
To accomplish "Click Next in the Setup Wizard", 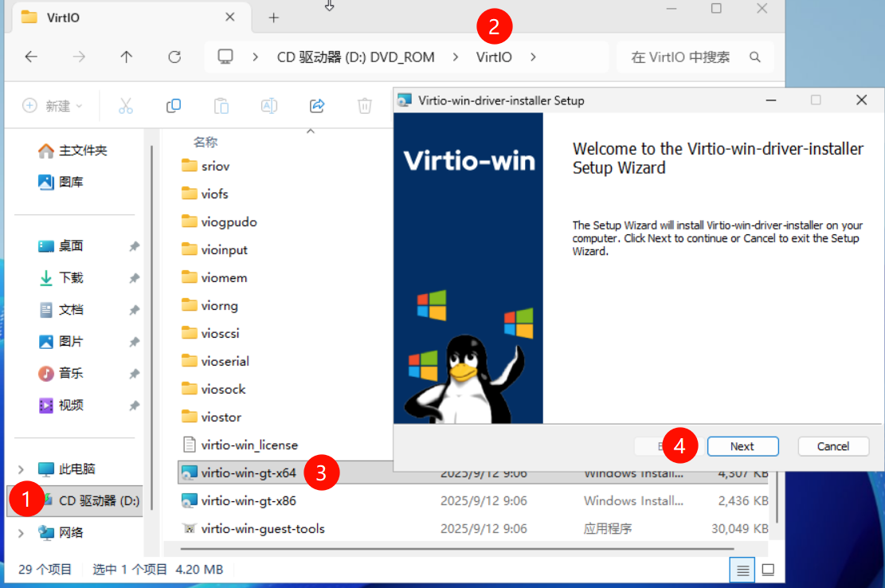I will click(x=742, y=446).
